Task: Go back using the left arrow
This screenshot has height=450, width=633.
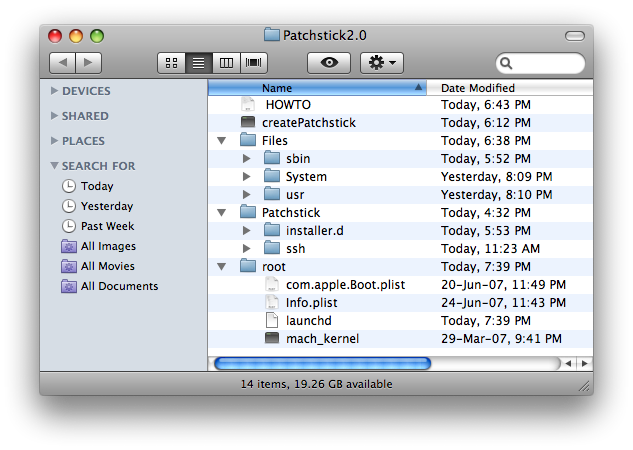Action: click(62, 63)
